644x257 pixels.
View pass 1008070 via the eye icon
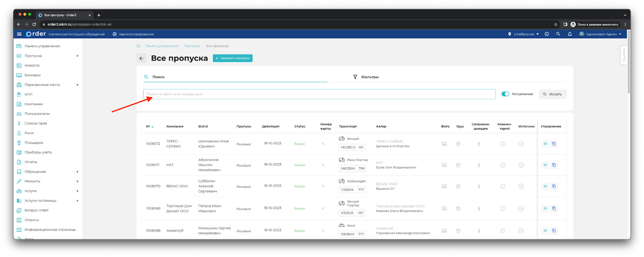tap(545, 186)
